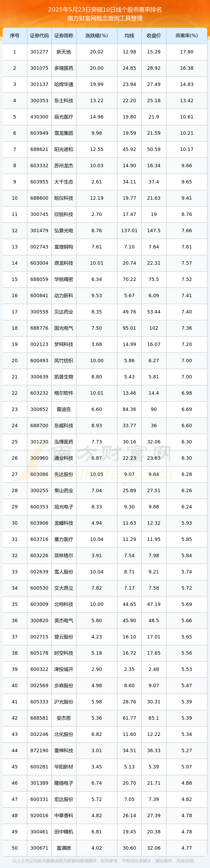
Task: Click stock name 北化股份
Action: click(64, 734)
